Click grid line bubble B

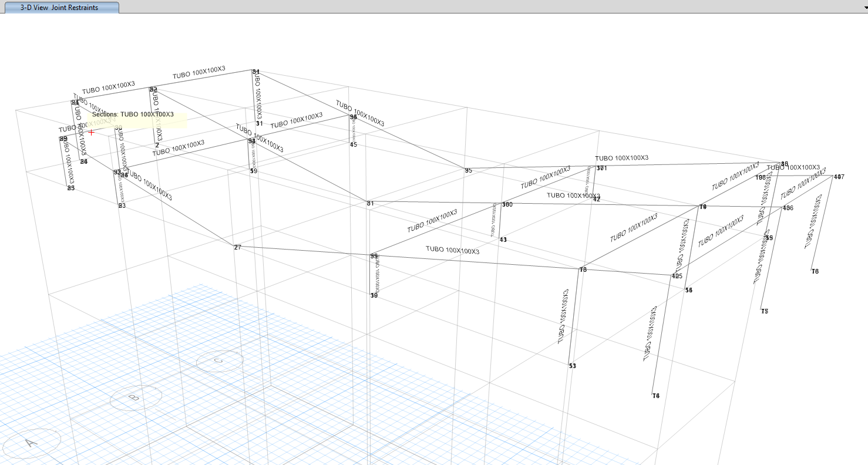pyautogui.click(x=134, y=399)
